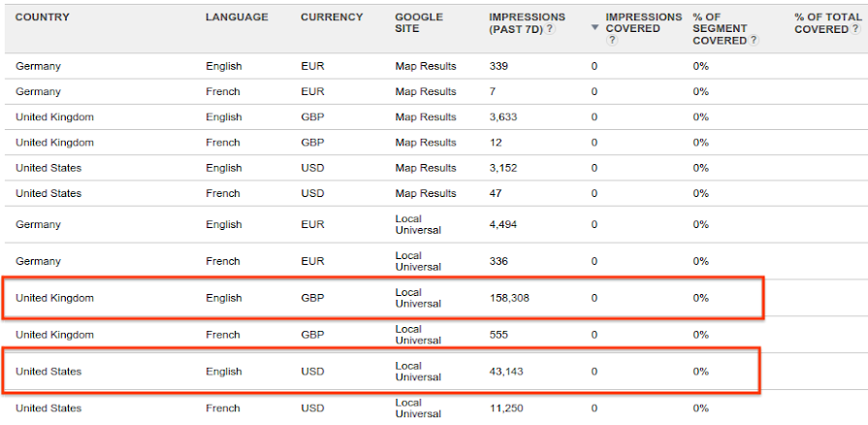Viewport: 868px width, 425px height.
Task: Select United Kingdom French Map Results row
Action: [436, 143]
